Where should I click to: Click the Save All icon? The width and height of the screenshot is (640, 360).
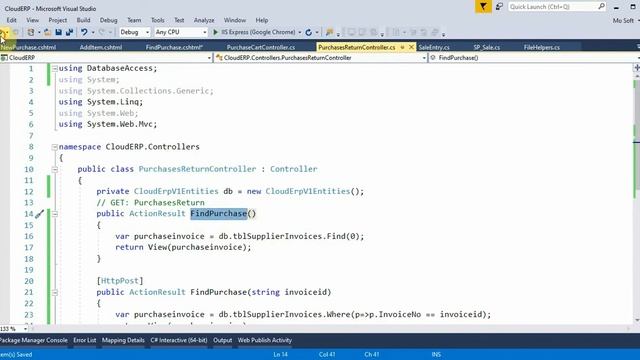pos(69,32)
